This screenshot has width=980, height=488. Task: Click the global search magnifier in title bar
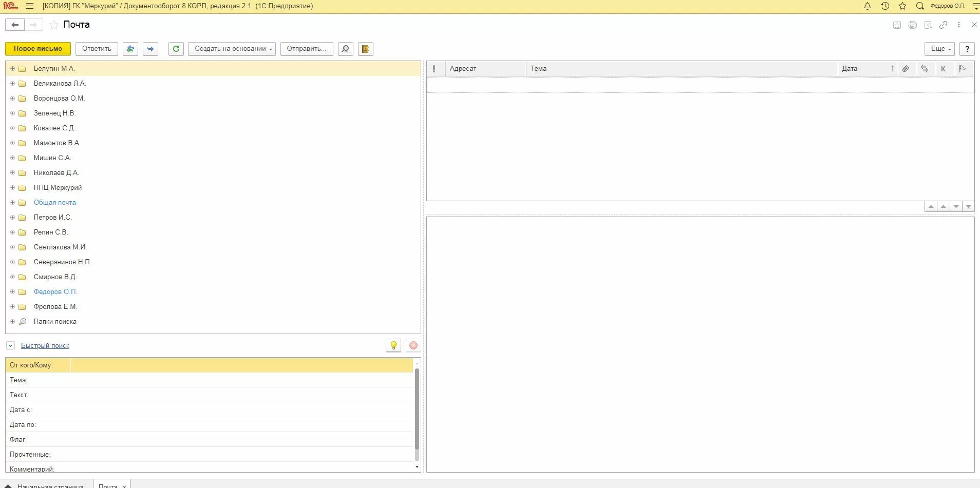pyautogui.click(x=920, y=6)
